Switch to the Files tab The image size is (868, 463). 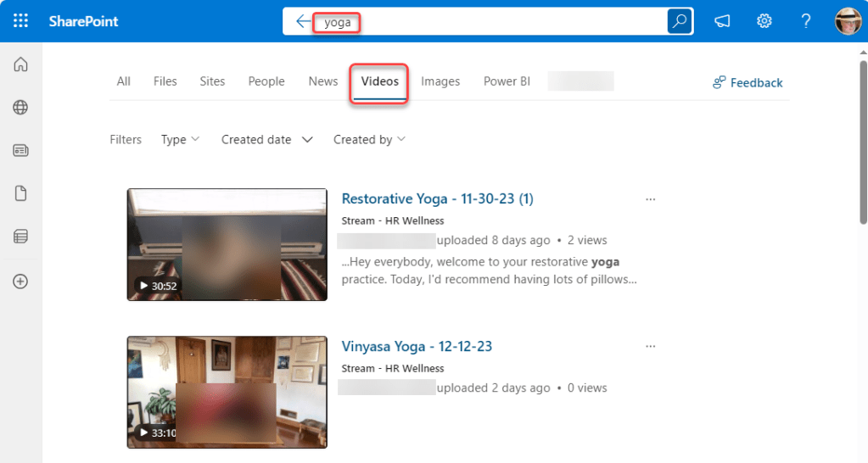165,81
